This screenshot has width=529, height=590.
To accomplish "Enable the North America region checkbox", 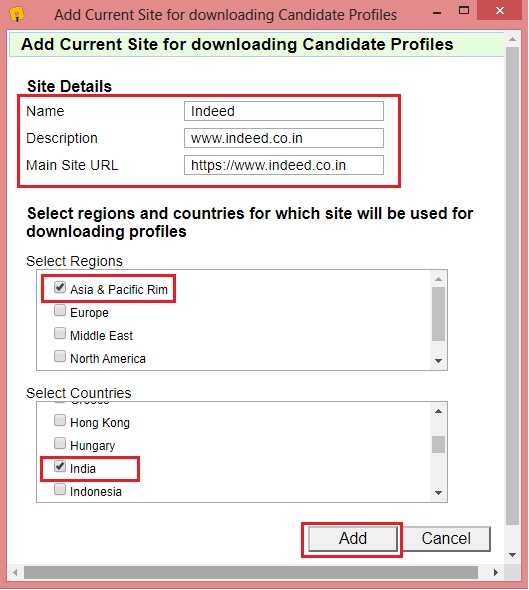I will point(60,356).
